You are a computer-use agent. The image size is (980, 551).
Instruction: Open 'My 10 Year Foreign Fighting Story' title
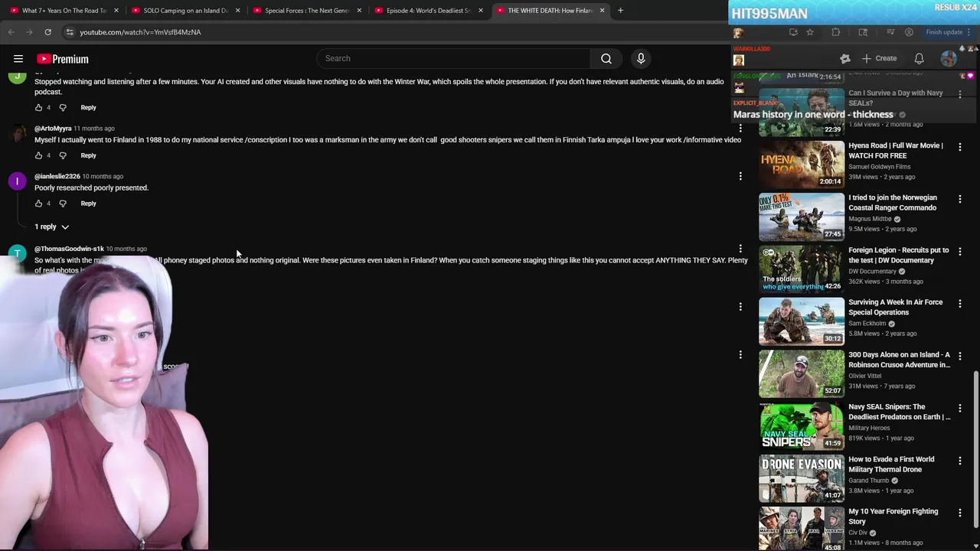click(x=893, y=517)
